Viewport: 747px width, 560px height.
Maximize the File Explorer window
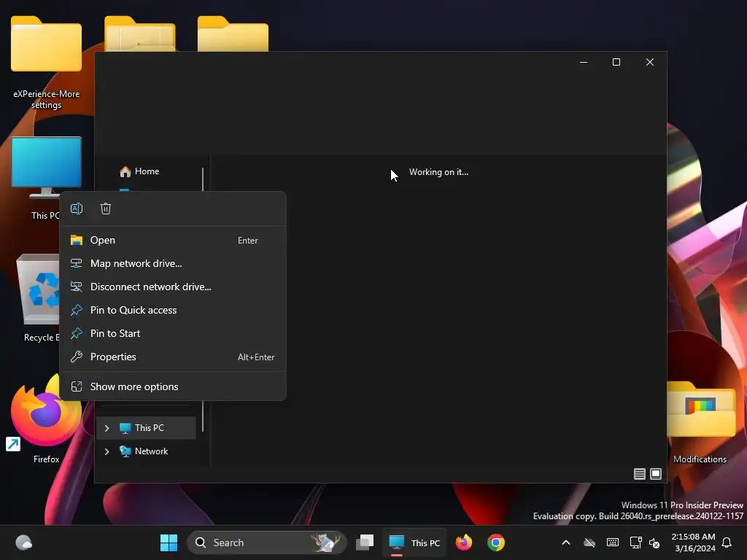[x=616, y=63]
